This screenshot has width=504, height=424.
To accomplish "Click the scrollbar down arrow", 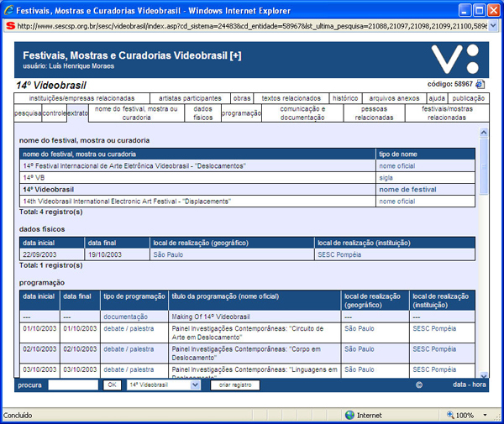I will 484,375.
